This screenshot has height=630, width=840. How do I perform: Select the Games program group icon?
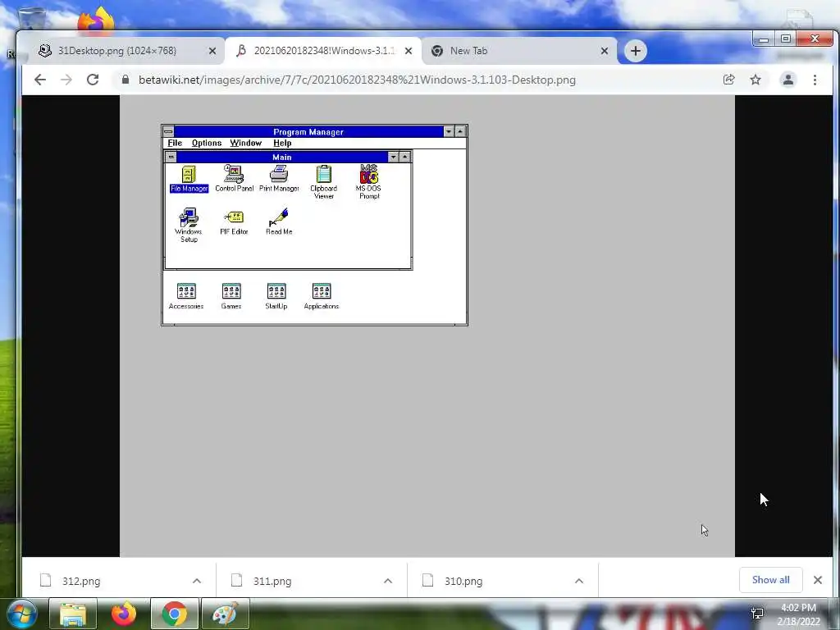[x=231, y=296]
